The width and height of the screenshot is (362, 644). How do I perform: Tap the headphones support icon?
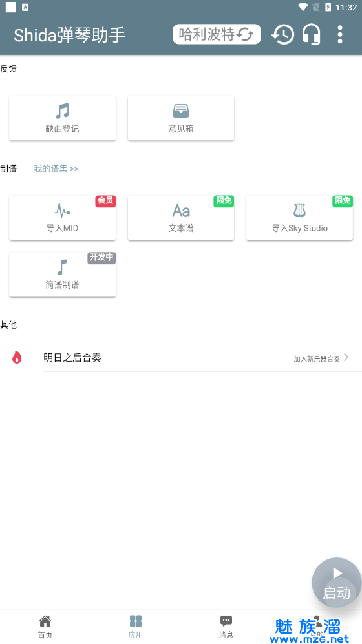pos(311,34)
